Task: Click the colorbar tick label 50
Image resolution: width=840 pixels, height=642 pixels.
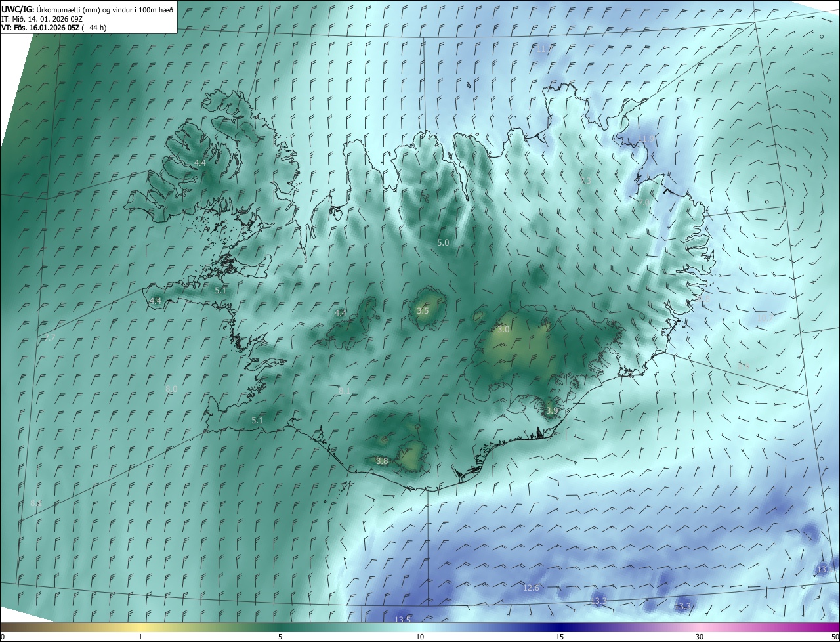Action: [835, 637]
